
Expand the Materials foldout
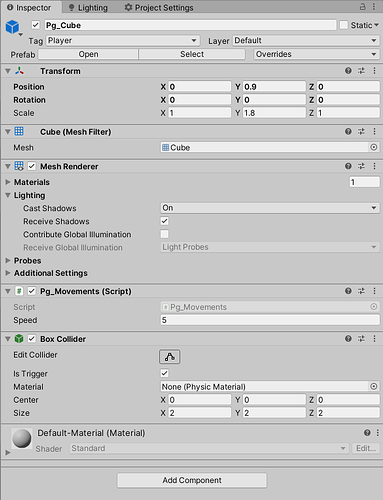tap(8, 182)
